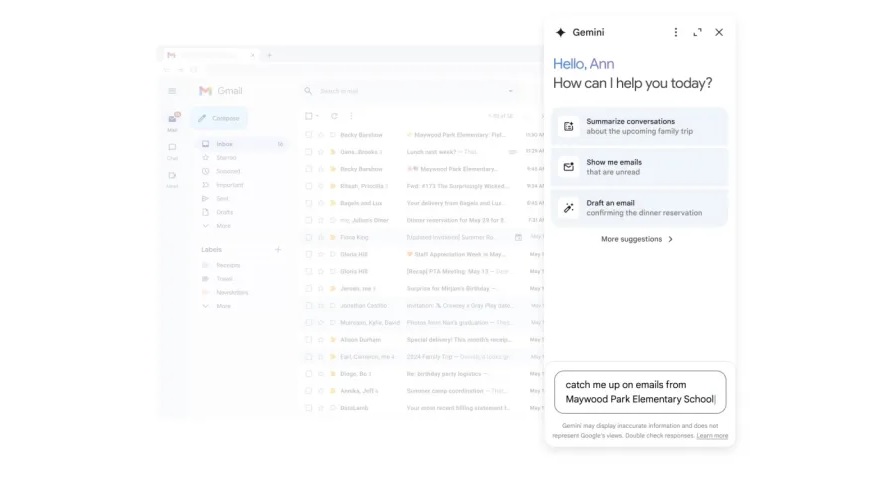
Task: Open the Travel label
Action: pos(224,279)
